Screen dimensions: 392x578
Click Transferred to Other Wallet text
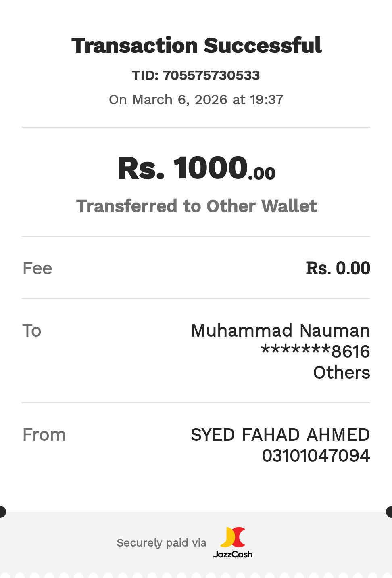pos(196,206)
